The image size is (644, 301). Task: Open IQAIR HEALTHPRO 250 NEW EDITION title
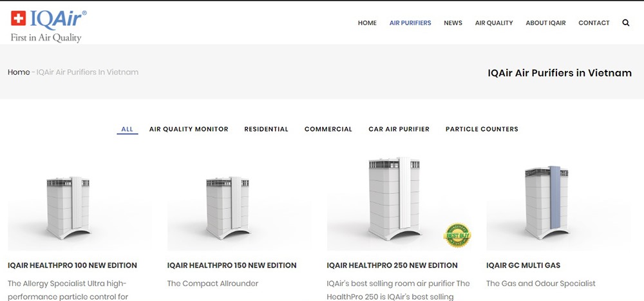point(392,266)
